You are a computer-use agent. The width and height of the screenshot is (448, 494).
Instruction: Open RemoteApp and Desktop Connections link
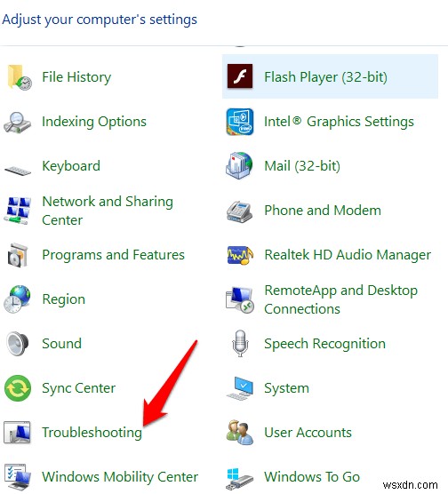340,299
